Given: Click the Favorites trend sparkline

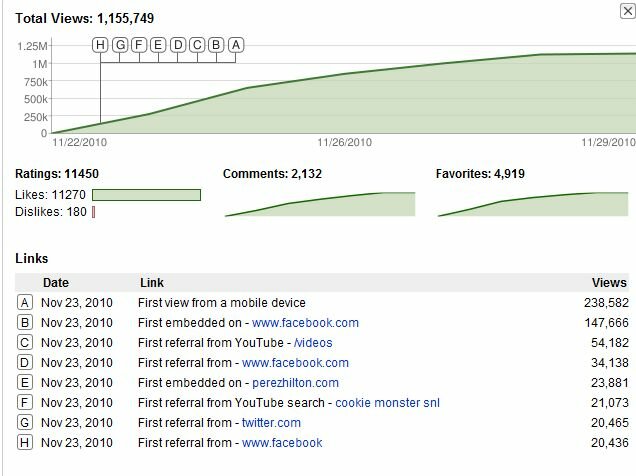Looking at the screenshot, I should 533,204.
